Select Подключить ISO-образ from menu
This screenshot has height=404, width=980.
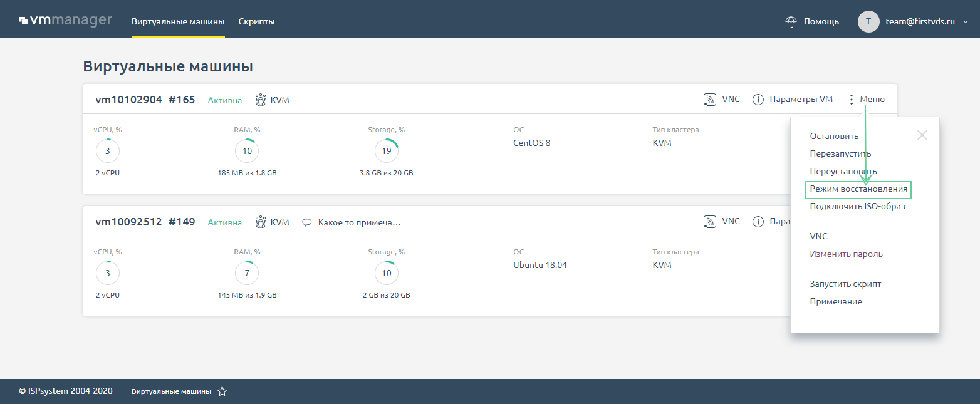pyautogui.click(x=857, y=206)
